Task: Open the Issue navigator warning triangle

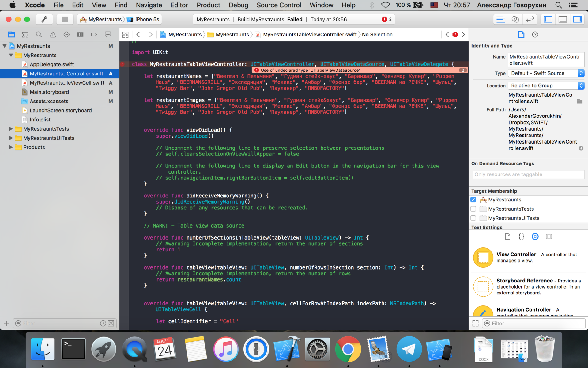Action: tap(53, 34)
